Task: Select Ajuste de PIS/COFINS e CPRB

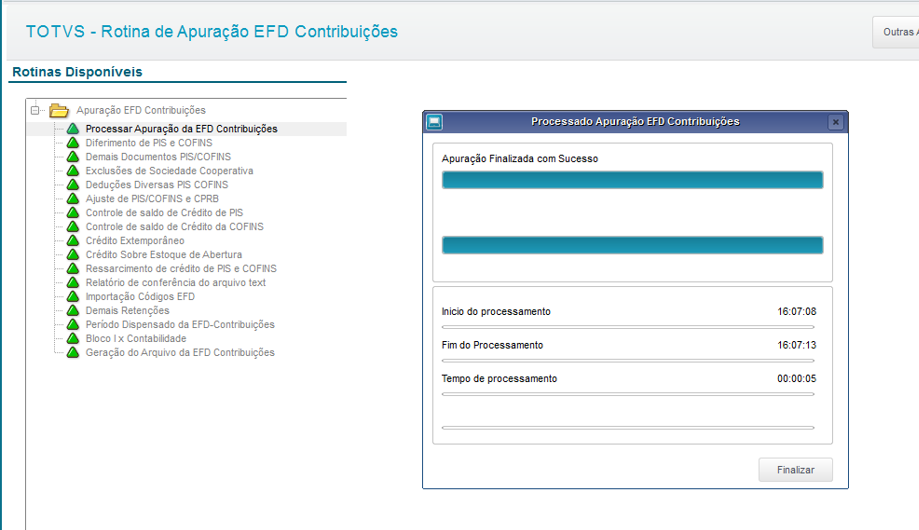Action: (152, 199)
